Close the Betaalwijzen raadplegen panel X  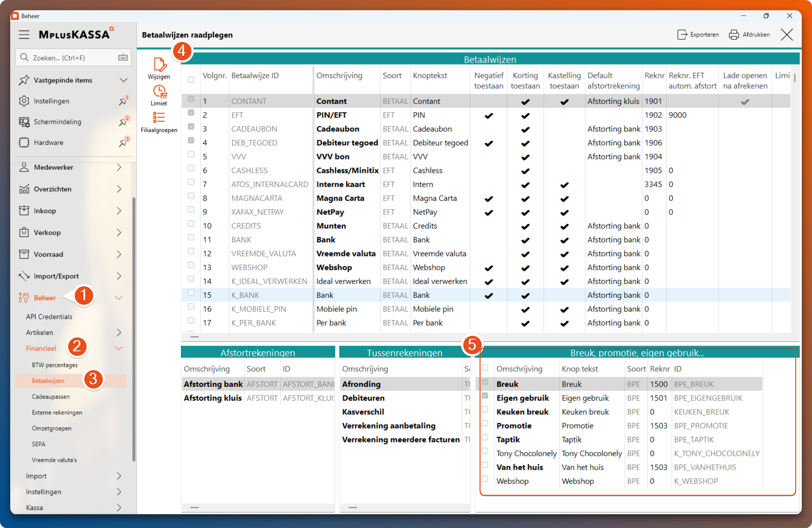(787, 34)
